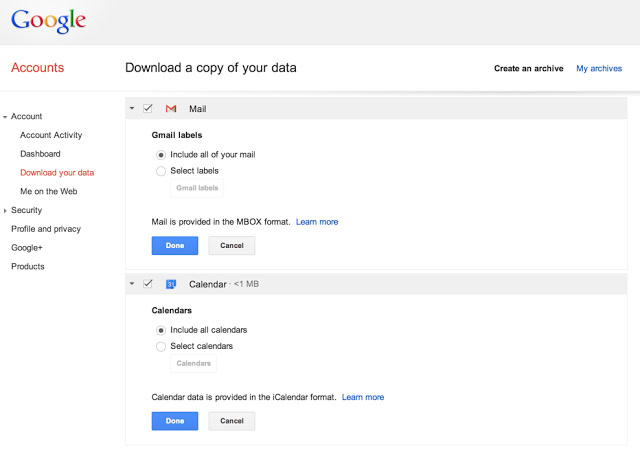Uncheck the Calendar checkbox
This screenshot has height=452, width=640.
coord(148,284)
